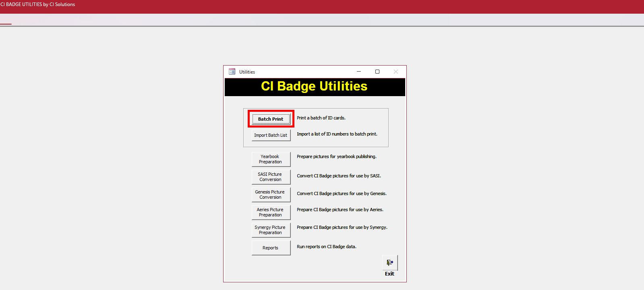Click the CI BADGE UTILITIES by CI Solutions title
The image size is (644, 290).
(x=38, y=4)
